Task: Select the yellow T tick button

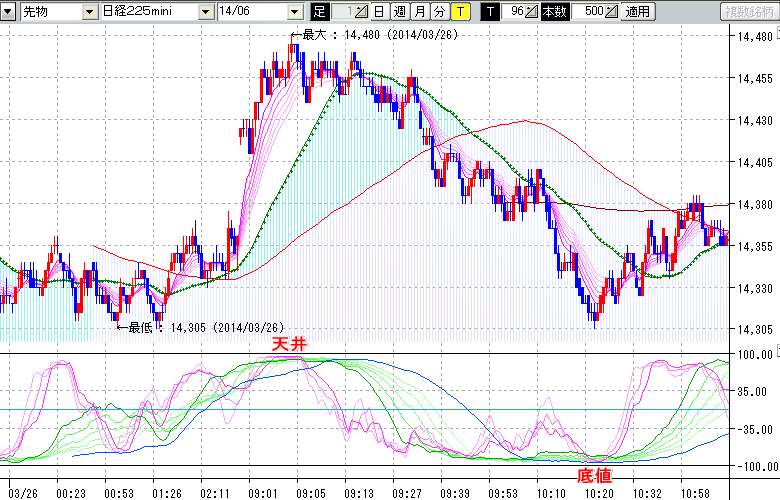Action: coord(459,12)
